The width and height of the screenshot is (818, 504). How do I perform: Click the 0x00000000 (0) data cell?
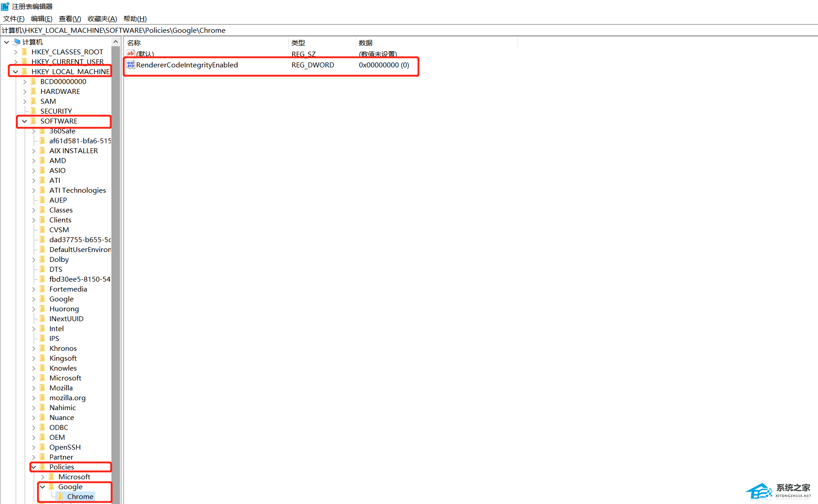click(x=384, y=65)
